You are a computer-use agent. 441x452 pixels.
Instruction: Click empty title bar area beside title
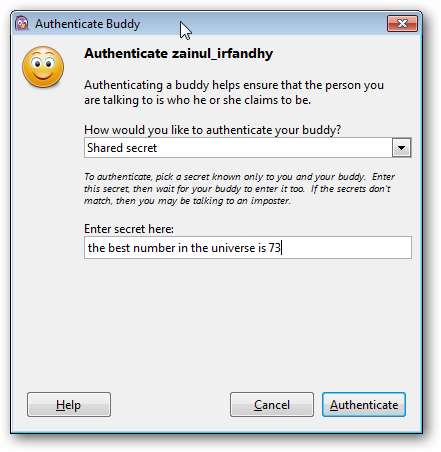(283, 24)
